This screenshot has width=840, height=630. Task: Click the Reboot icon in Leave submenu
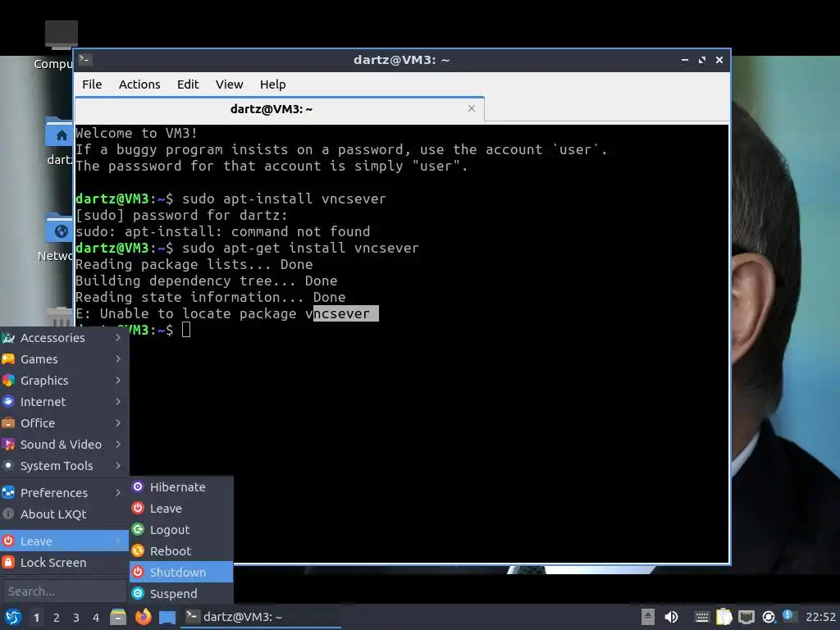click(138, 550)
